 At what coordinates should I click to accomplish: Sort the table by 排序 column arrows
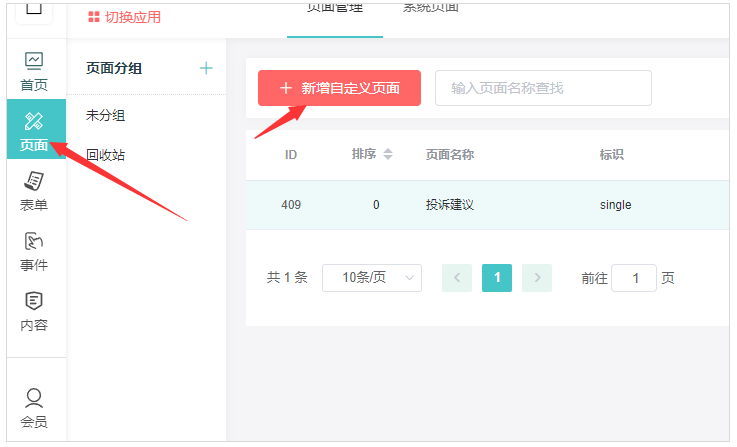(x=388, y=154)
